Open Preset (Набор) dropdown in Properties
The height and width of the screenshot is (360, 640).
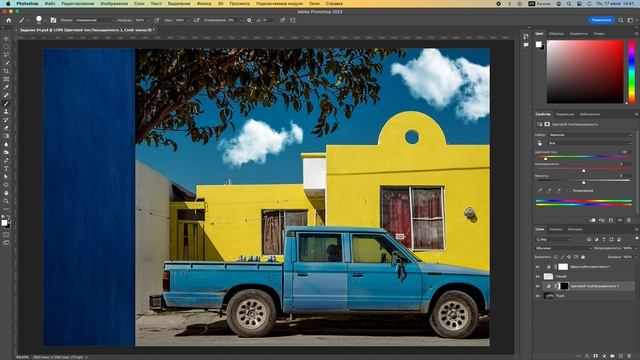[590, 135]
